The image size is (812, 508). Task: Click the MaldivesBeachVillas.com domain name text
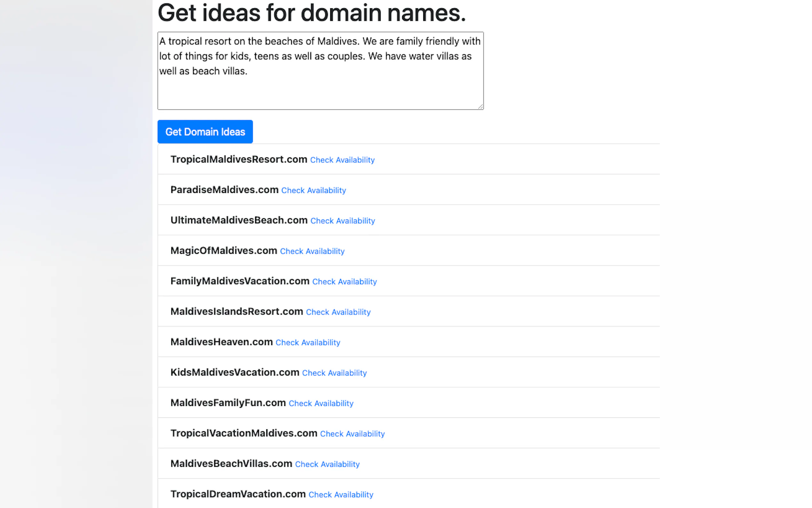pos(231,464)
